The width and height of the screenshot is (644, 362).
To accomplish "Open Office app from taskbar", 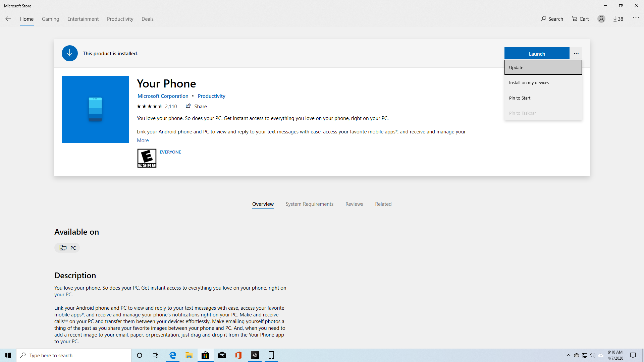I will (x=238, y=355).
